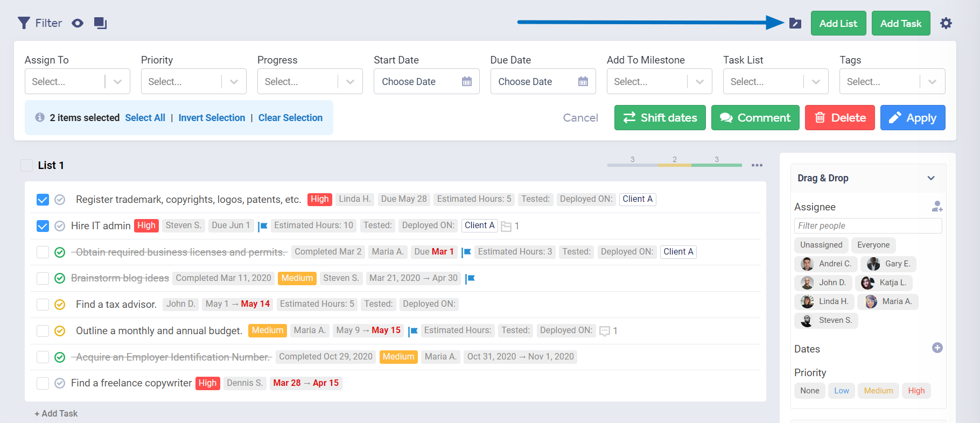Viewport: 980px width, 423px height.
Task: Mark 'Find a tax advisor' task complete
Action: click(60, 305)
